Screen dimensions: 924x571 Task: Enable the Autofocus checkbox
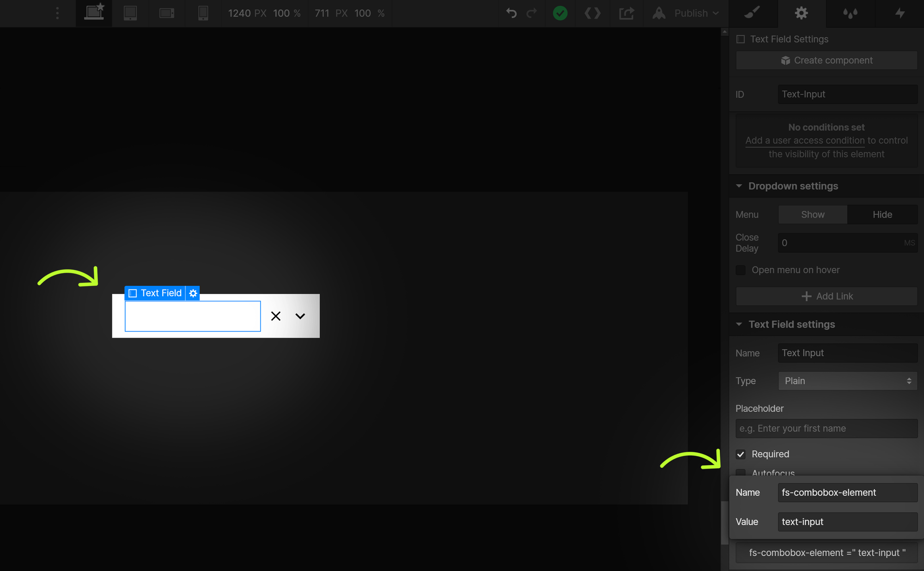pos(741,473)
